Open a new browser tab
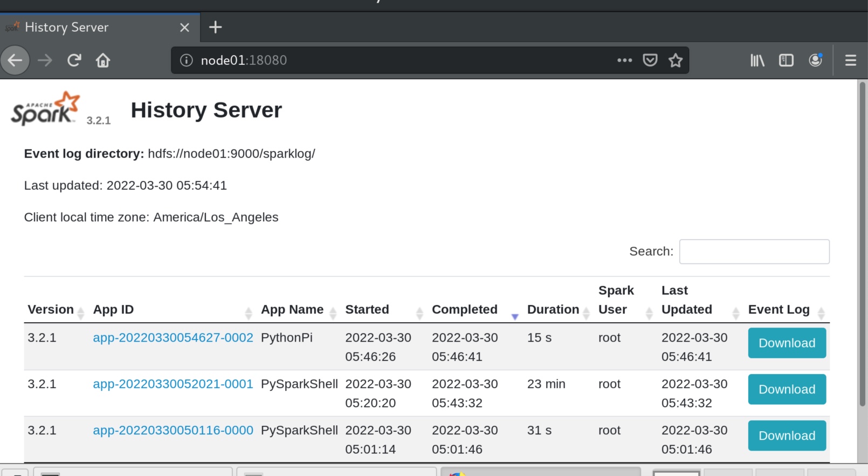 [215, 27]
